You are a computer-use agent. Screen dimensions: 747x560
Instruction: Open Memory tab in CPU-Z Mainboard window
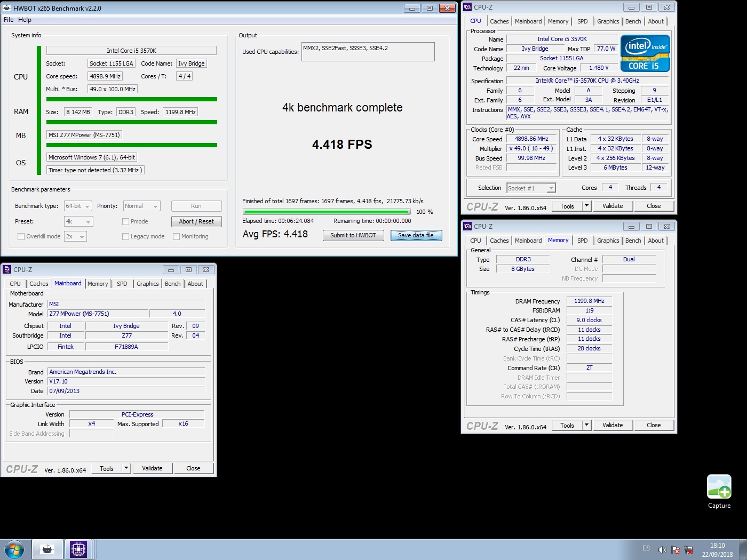point(98,284)
